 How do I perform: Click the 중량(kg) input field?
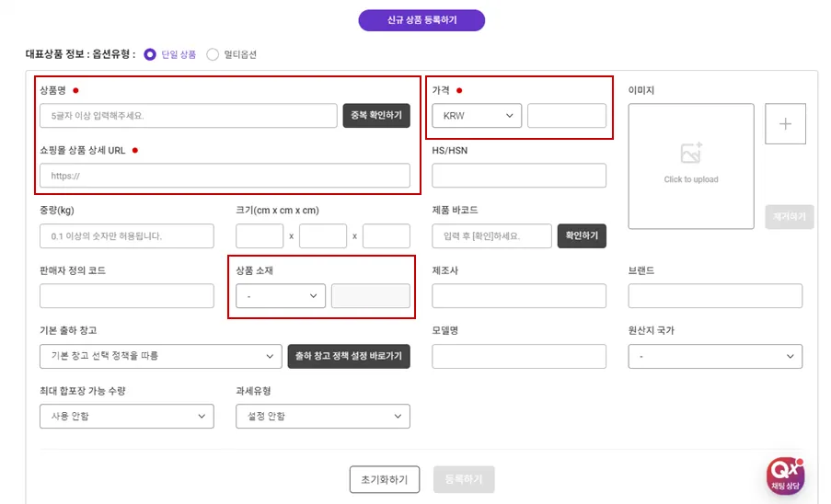(126, 236)
